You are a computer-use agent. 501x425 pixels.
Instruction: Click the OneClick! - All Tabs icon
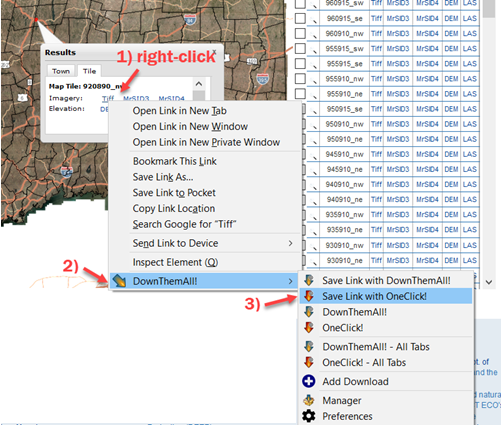(x=309, y=362)
